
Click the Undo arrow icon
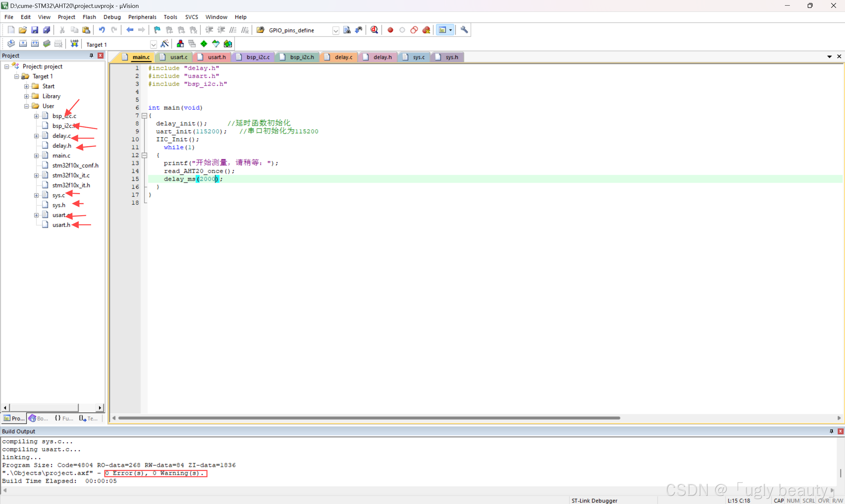(102, 30)
